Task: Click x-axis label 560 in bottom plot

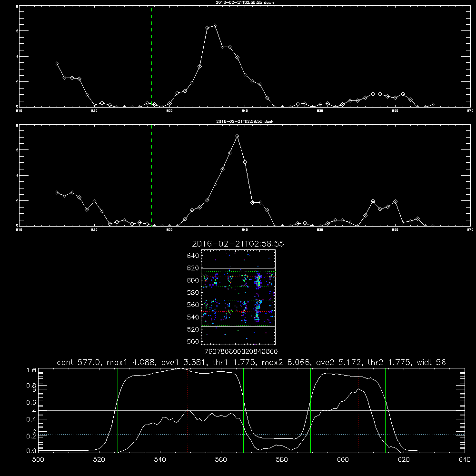Action: [x=221, y=459]
